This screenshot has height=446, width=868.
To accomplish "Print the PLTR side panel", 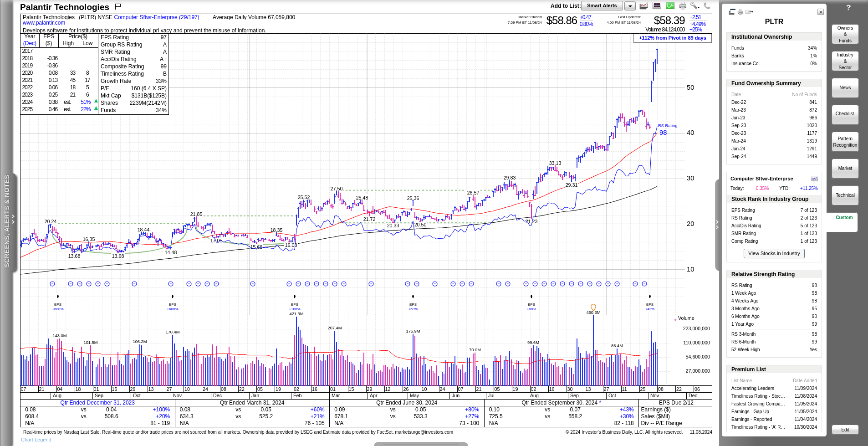I will [x=740, y=12].
